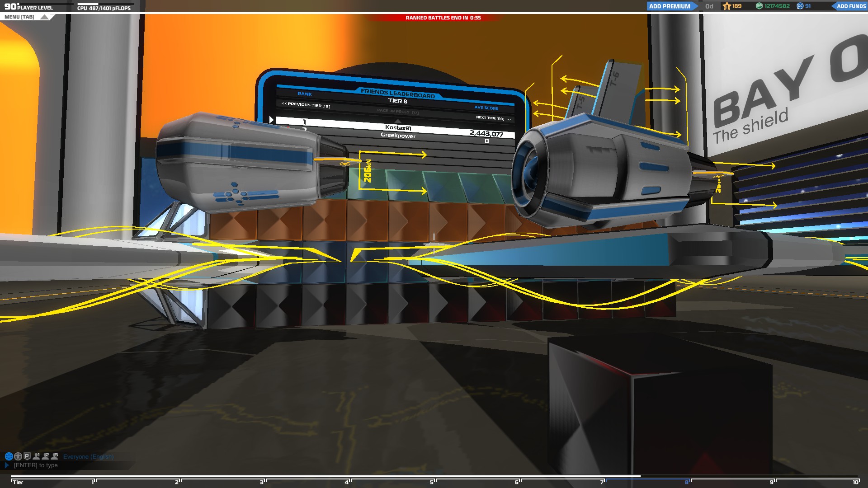Select custom chat channel 1 icon

point(37,456)
